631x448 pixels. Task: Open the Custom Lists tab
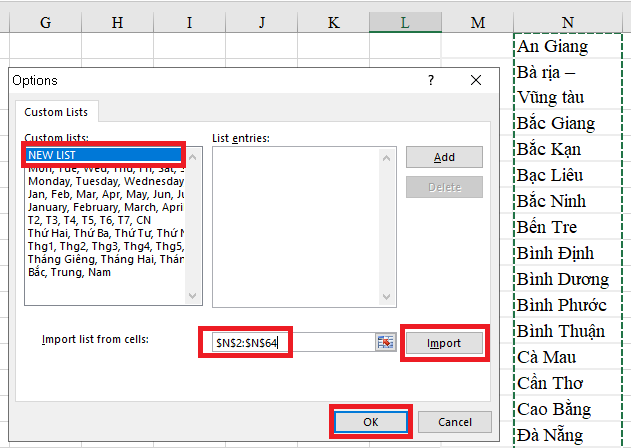coord(56,112)
